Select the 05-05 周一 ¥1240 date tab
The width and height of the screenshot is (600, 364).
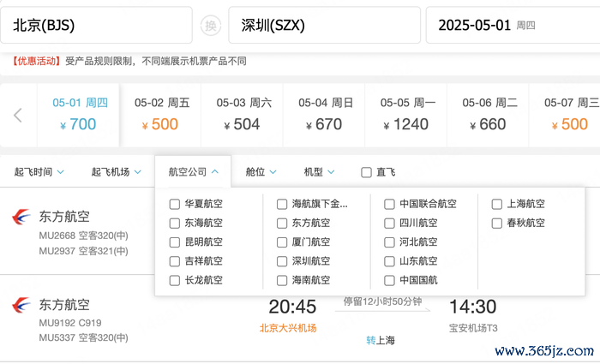pos(406,115)
